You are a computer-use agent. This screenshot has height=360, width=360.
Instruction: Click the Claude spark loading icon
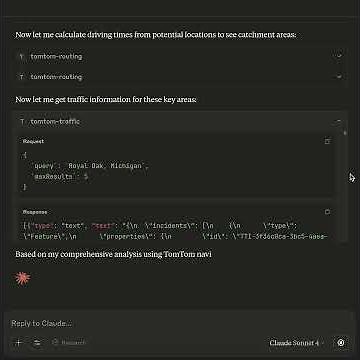23,278
